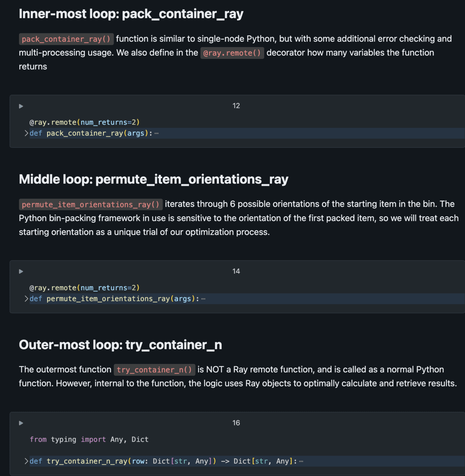Click the ellipsis after the try_container_n_ray signature
Viewport: 465px width, 476px height.
click(x=301, y=461)
